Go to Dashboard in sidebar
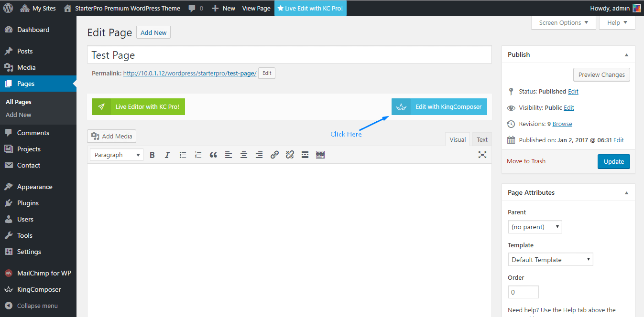This screenshot has height=317, width=644. (x=38, y=30)
